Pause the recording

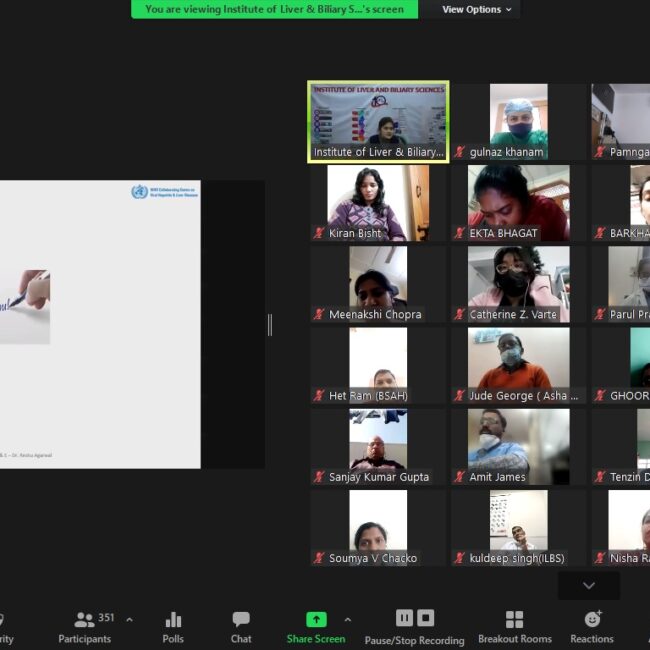404,618
